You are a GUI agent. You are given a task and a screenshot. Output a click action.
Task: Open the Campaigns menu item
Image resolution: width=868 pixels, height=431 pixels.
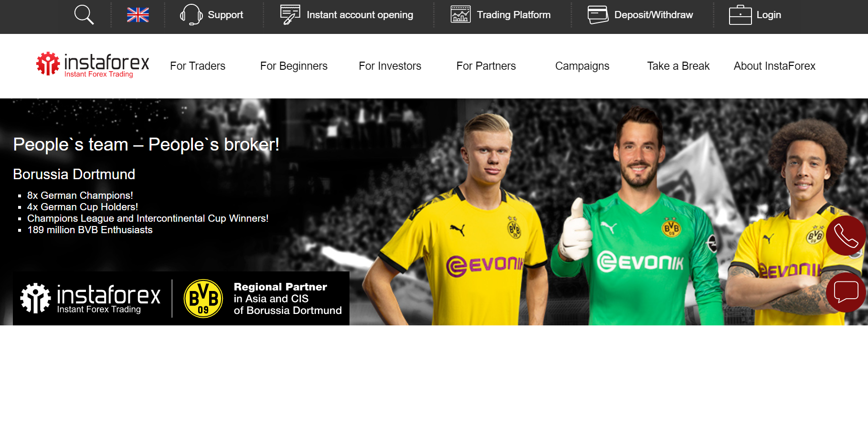(x=582, y=66)
